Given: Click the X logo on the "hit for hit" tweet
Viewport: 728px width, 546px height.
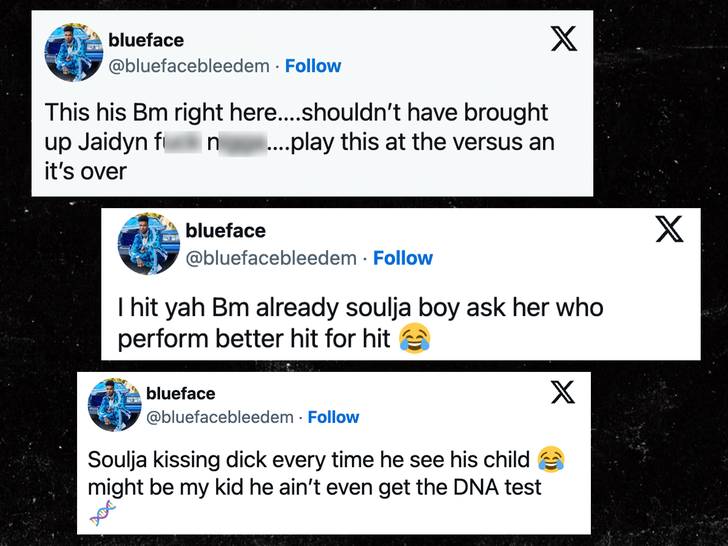Looking at the screenshot, I should (669, 229).
